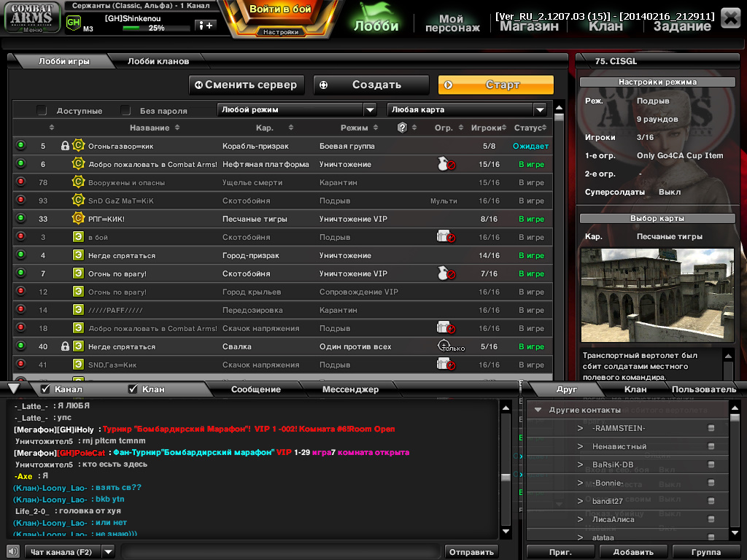
Task: Expand the Ненавистный contact entry
Action: pos(580,446)
